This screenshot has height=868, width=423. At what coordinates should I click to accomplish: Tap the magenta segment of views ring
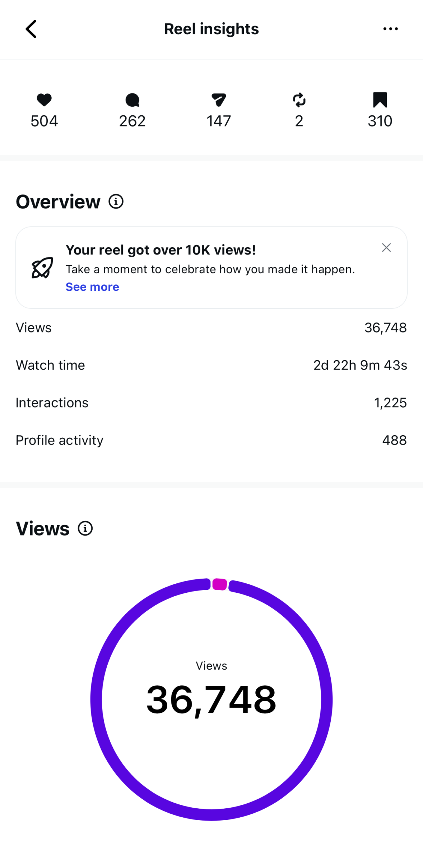219,584
